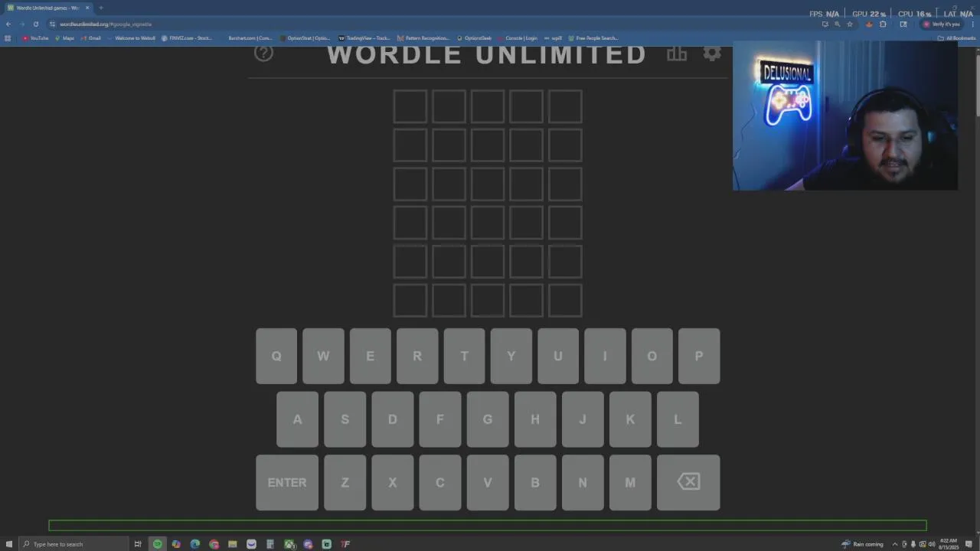Click the Type here to search box

pos(74,544)
